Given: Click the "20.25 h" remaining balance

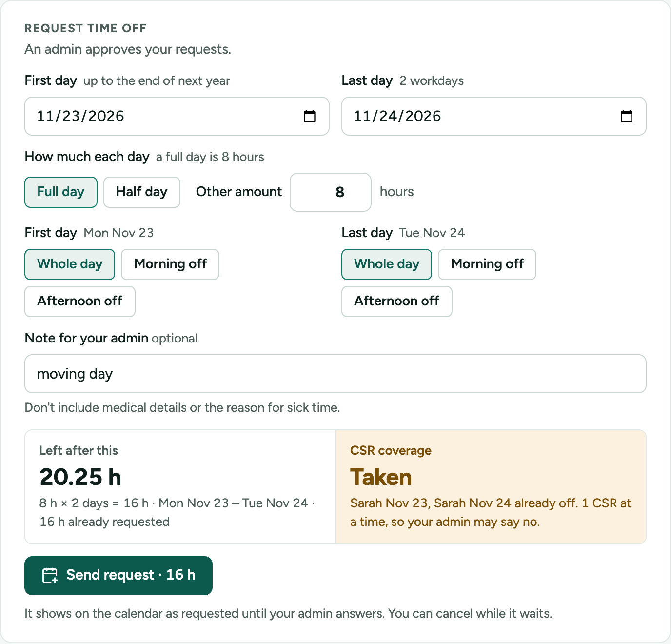Looking at the screenshot, I should click(x=80, y=477).
